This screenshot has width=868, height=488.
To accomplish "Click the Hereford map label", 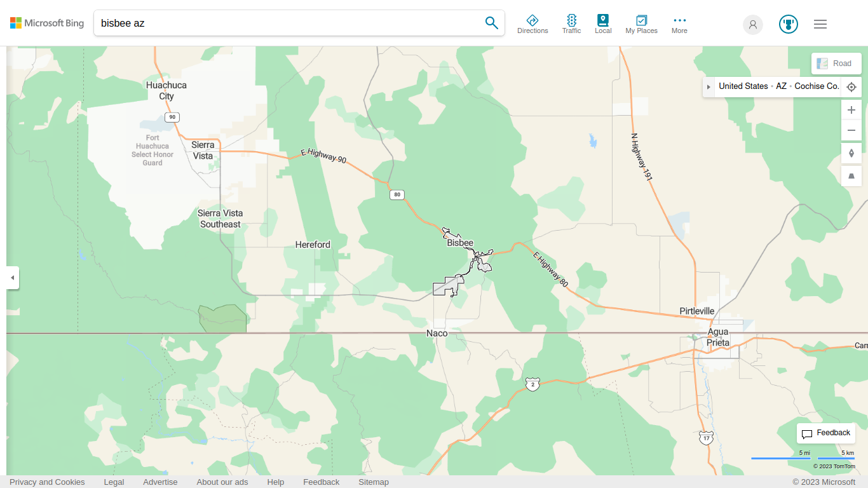I will click(313, 245).
